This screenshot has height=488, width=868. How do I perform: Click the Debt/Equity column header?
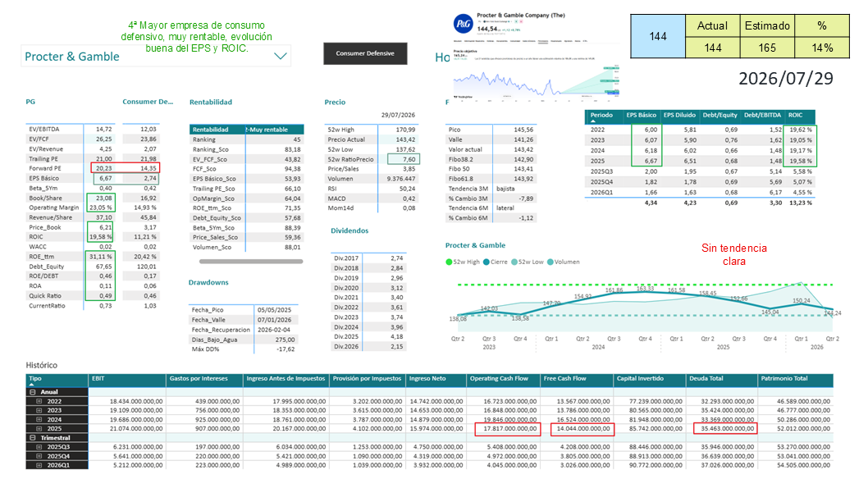720,116
